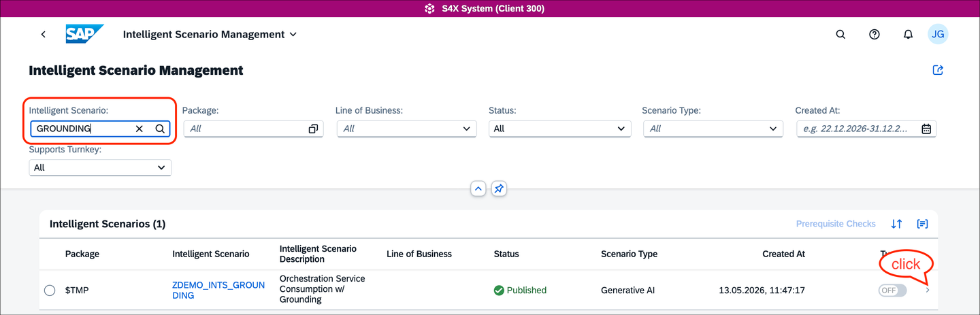
Task: Click the Line of Business column header
Action: coord(419,254)
